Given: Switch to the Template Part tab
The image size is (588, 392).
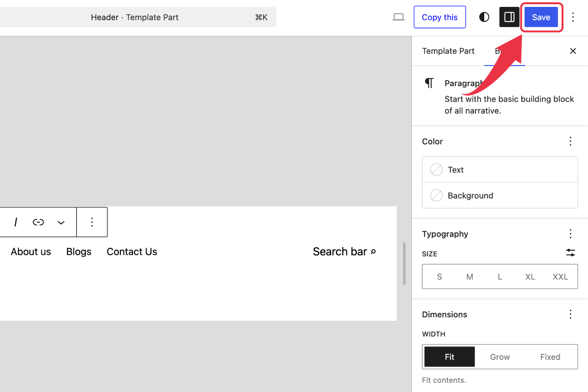Looking at the screenshot, I should (x=448, y=51).
